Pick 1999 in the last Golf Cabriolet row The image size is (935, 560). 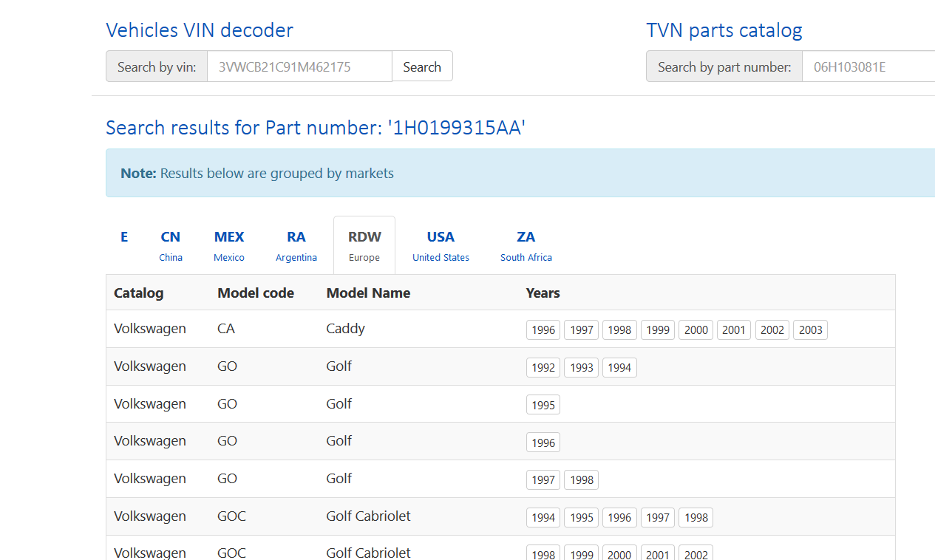(x=582, y=554)
